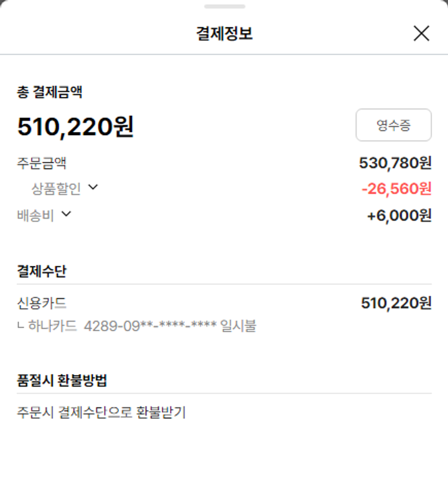The image size is (448, 484).
Task: Click the 신용카드 510,220원 amount
Action: (396, 303)
